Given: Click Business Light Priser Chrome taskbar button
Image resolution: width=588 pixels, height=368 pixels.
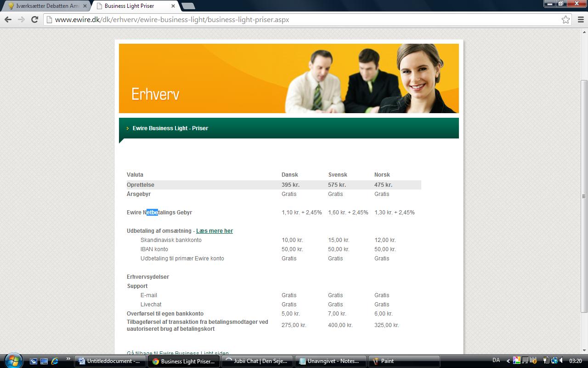Looking at the screenshot, I should point(183,361).
